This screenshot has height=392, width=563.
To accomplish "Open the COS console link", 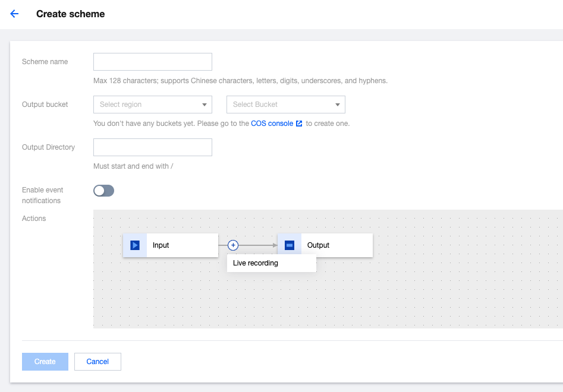I will click(x=272, y=124).
